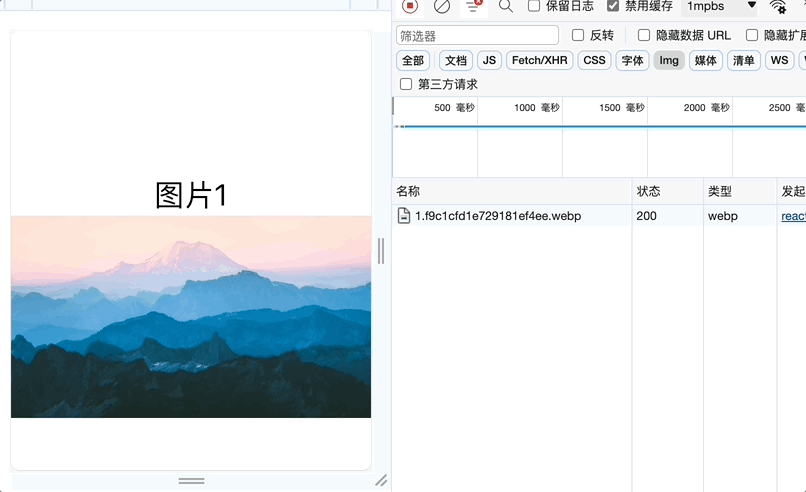Click the corner diagonal resize handle
This screenshot has width=806, height=492.
tap(381, 480)
